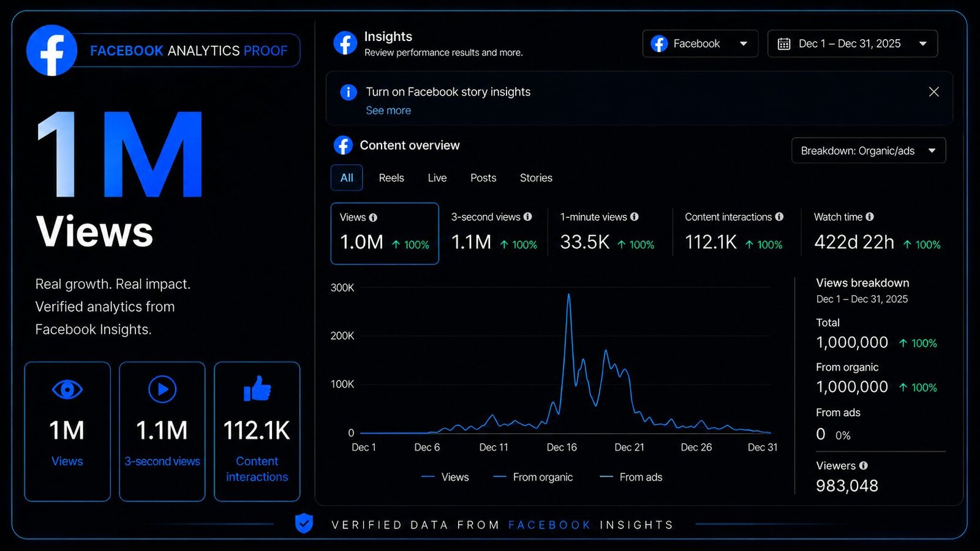Click the 33.5K 1-minute views value
The width and height of the screenshot is (980, 551).
click(585, 242)
